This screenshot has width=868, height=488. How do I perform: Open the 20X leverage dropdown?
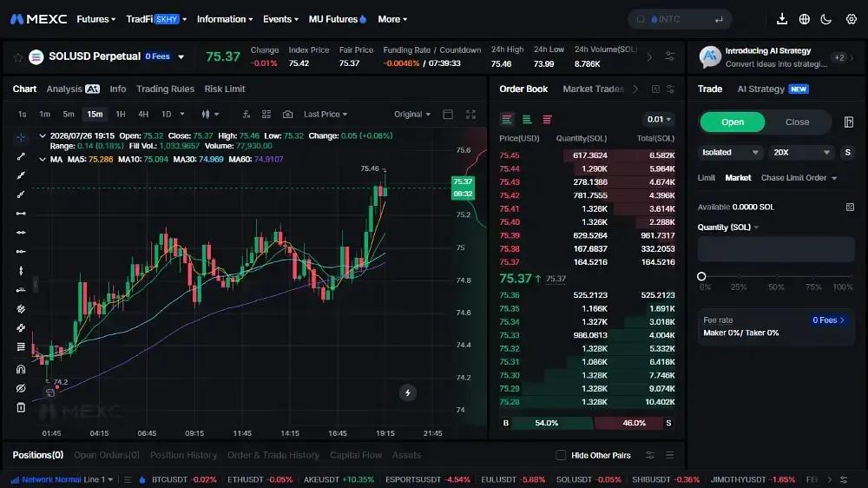801,152
